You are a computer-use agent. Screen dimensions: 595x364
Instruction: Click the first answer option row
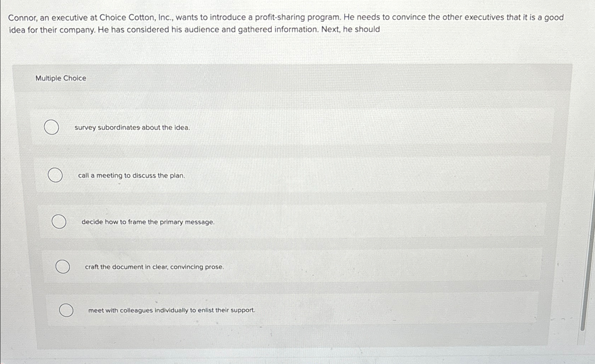click(285, 127)
